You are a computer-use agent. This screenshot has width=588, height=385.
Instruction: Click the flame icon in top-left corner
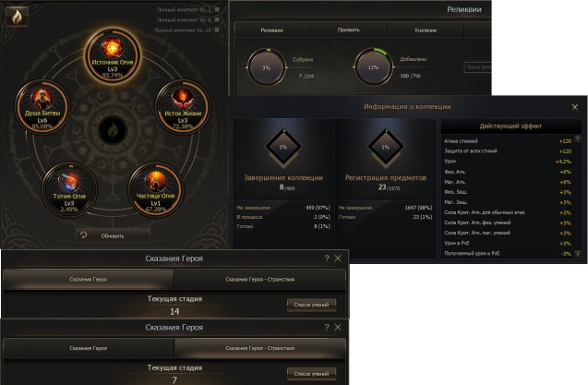coord(17,17)
